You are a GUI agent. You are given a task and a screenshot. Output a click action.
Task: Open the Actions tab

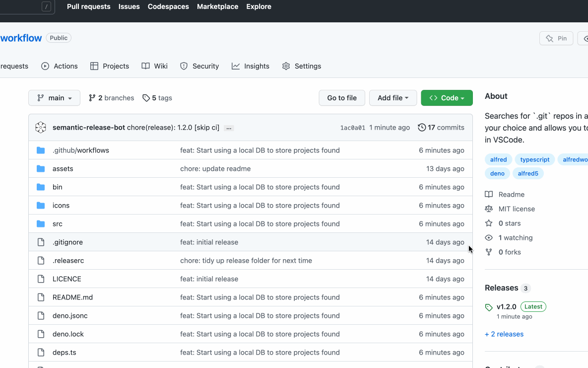click(59, 66)
